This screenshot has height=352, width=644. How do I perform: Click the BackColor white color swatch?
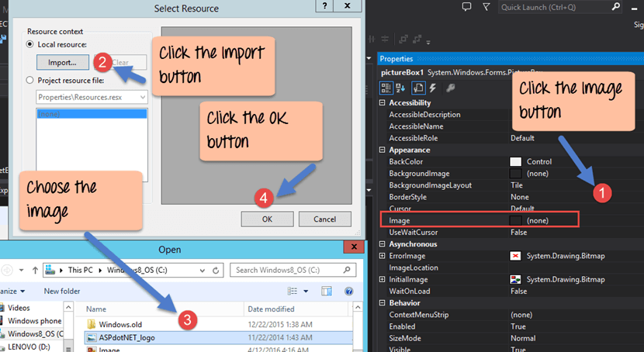coord(516,161)
